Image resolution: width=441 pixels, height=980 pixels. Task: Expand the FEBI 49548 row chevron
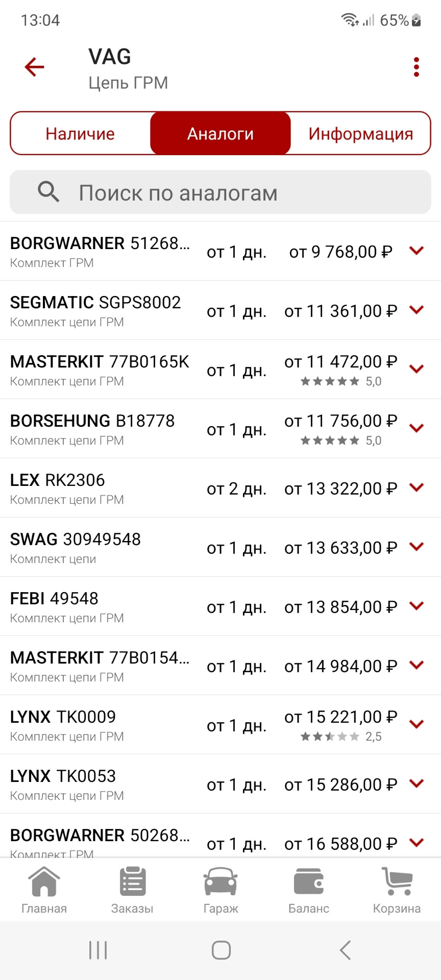click(416, 606)
